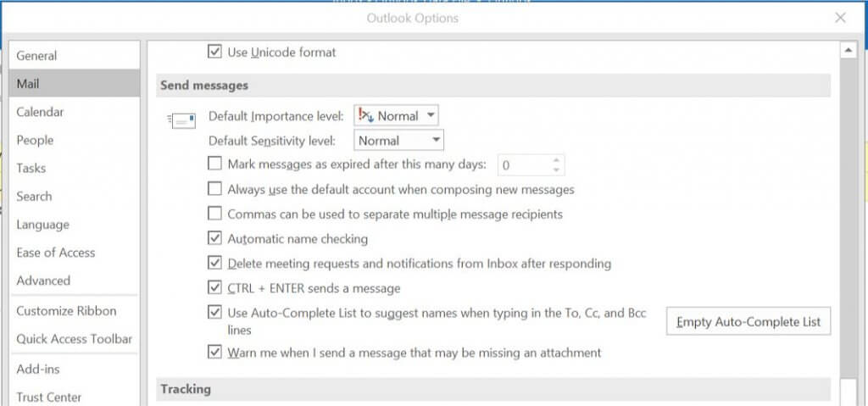868x406 pixels.
Task: Open the Add-ins category
Action: (75, 369)
